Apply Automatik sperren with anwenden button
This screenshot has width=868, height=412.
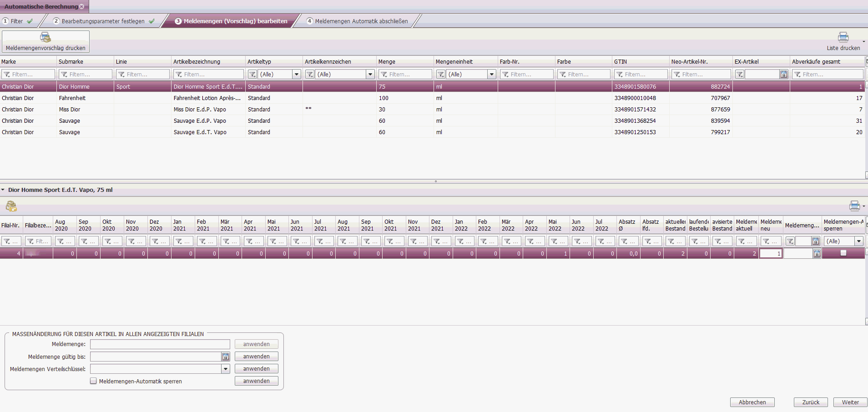256,381
